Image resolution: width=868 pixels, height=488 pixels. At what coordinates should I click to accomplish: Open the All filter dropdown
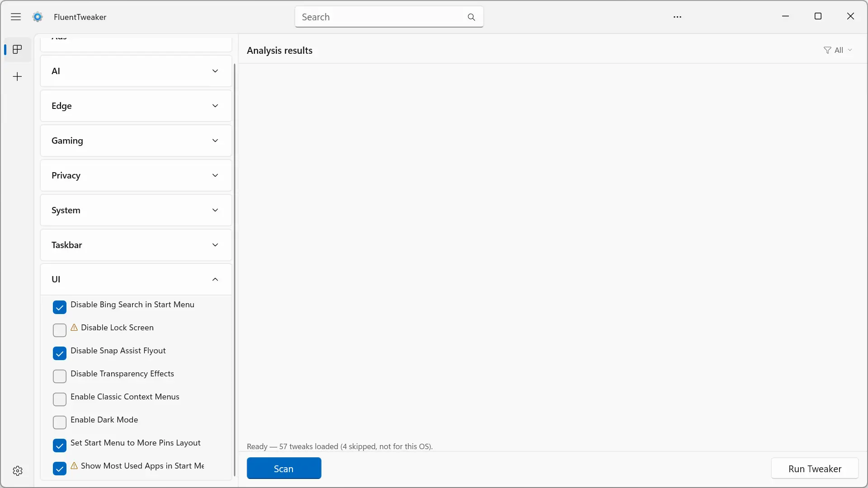coord(838,50)
